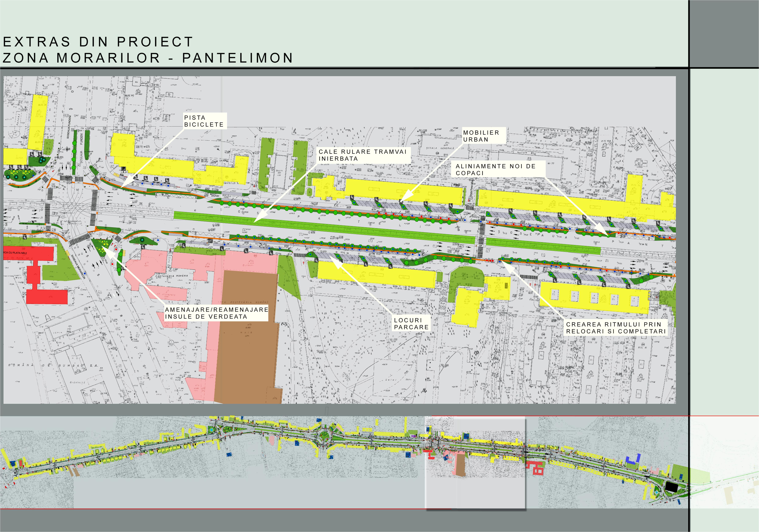Click the 'ALINIAMENTE NOI DE COPACI' label

pyautogui.click(x=498, y=169)
